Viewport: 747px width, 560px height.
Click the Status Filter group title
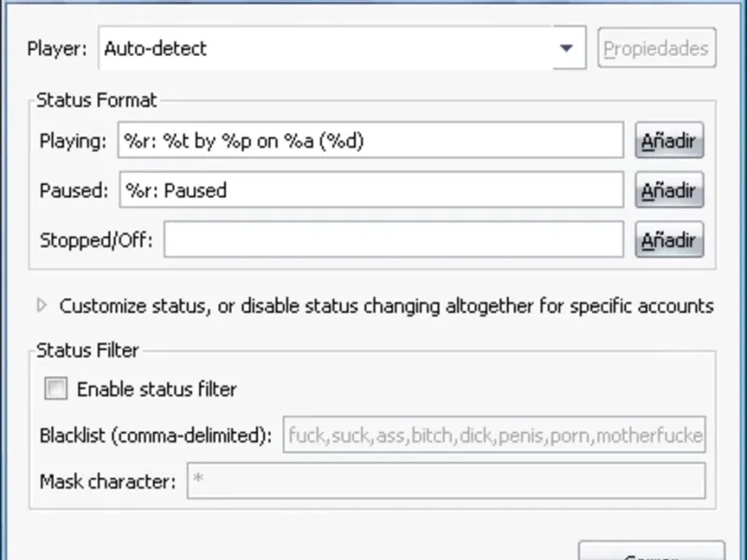[x=88, y=351]
